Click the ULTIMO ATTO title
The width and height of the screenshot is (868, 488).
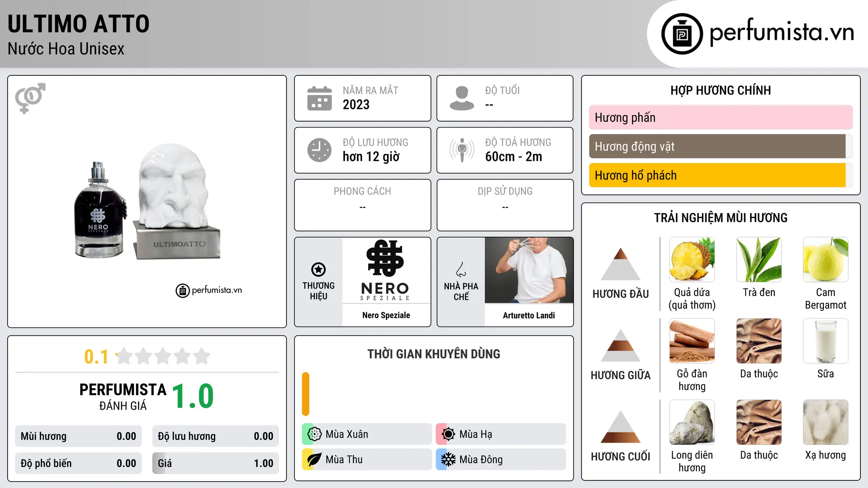click(x=78, y=24)
